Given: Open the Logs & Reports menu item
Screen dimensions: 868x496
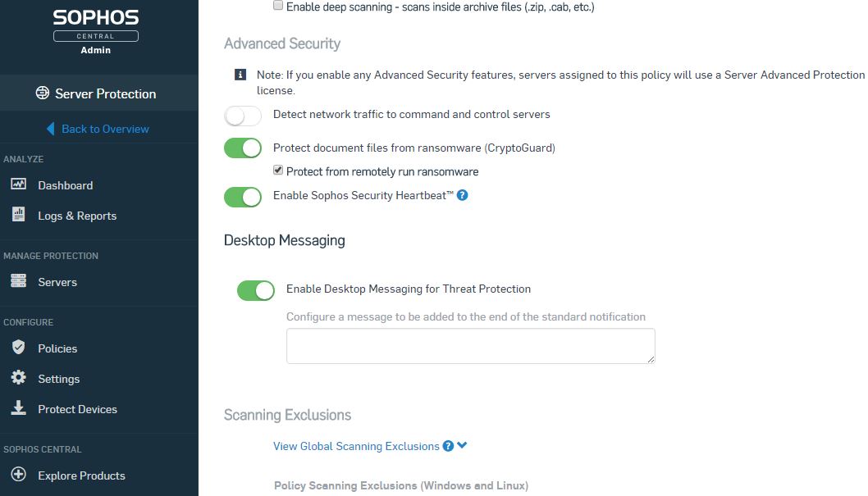Looking at the screenshot, I should 77,216.
